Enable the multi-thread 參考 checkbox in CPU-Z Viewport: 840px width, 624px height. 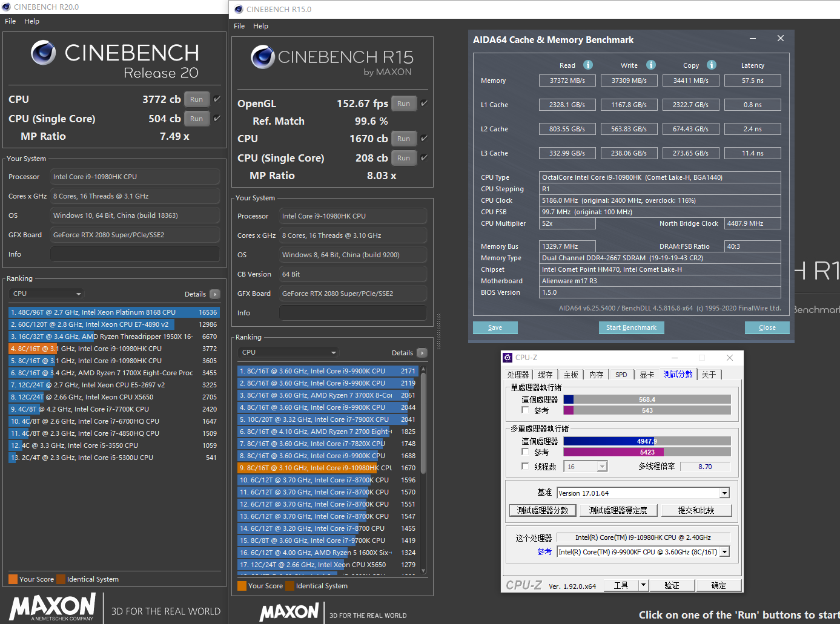[525, 452]
